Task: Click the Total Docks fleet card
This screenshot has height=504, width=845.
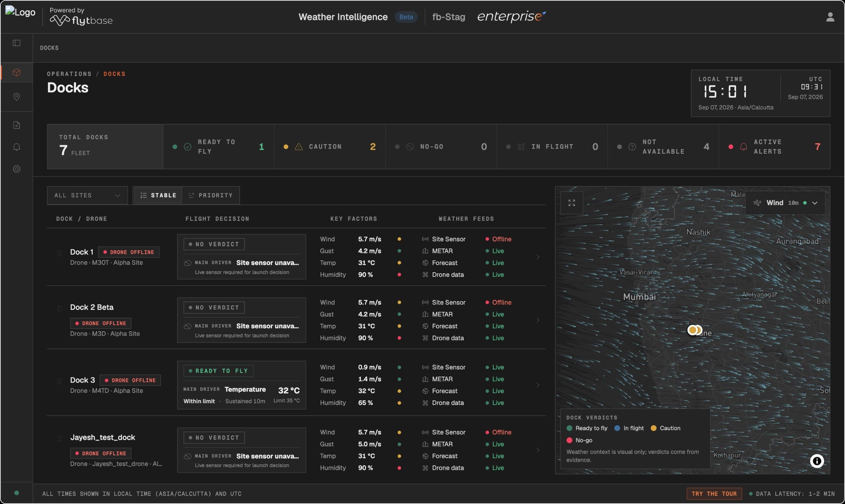Action: pyautogui.click(x=105, y=147)
